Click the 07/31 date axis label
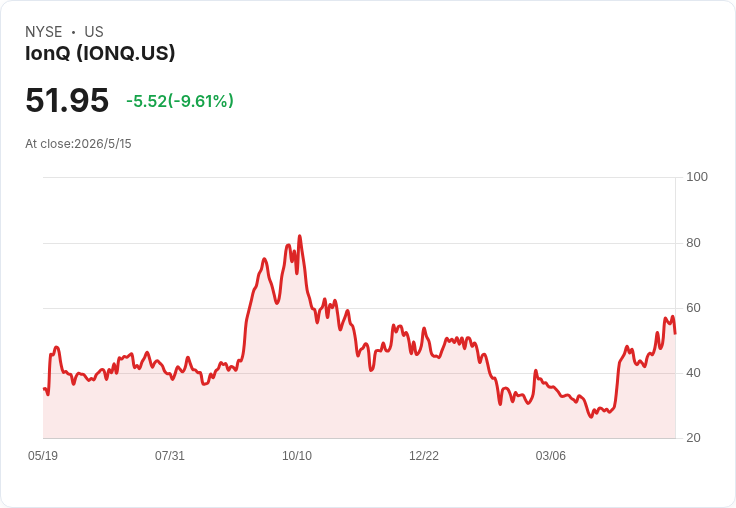 [169, 455]
